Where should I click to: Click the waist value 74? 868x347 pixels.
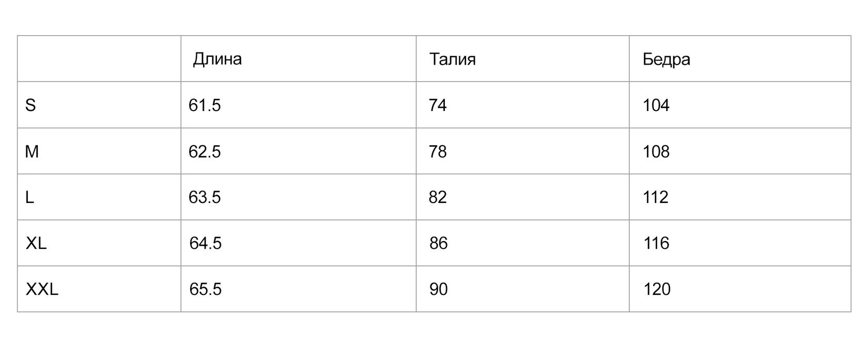[438, 105]
